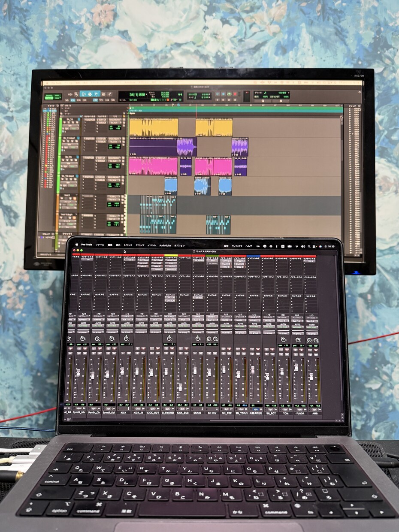Click the KICK_SUB channel volume fader

point(180,387)
